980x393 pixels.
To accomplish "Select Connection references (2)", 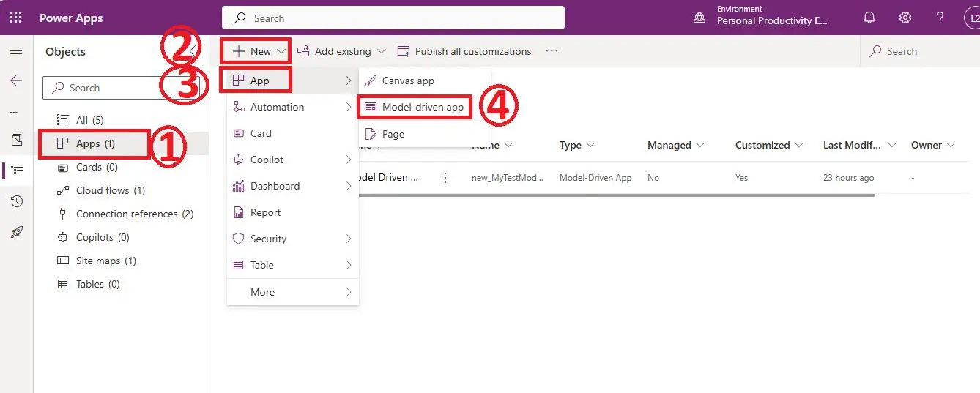I will (121, 214).
